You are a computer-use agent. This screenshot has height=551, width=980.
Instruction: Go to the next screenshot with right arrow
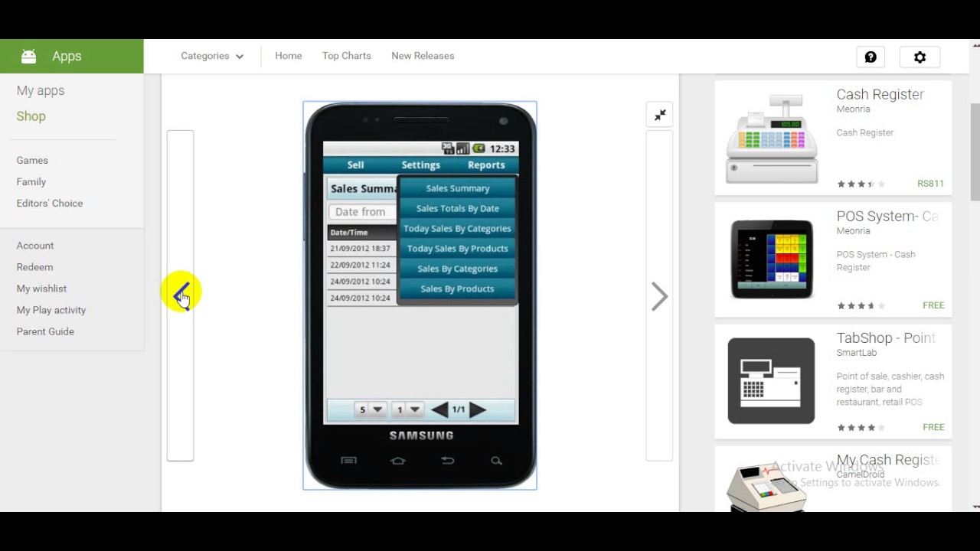coord(659,296)
